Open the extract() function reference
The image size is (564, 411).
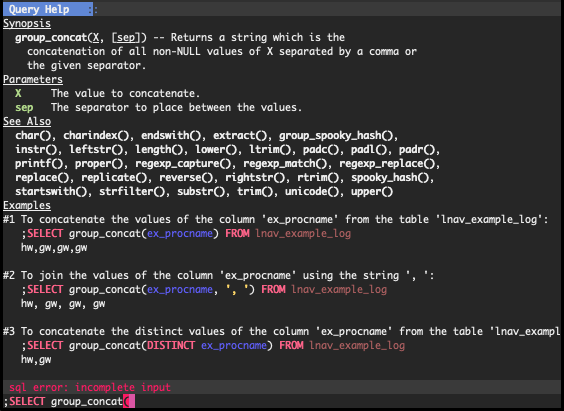pos(240,136)
